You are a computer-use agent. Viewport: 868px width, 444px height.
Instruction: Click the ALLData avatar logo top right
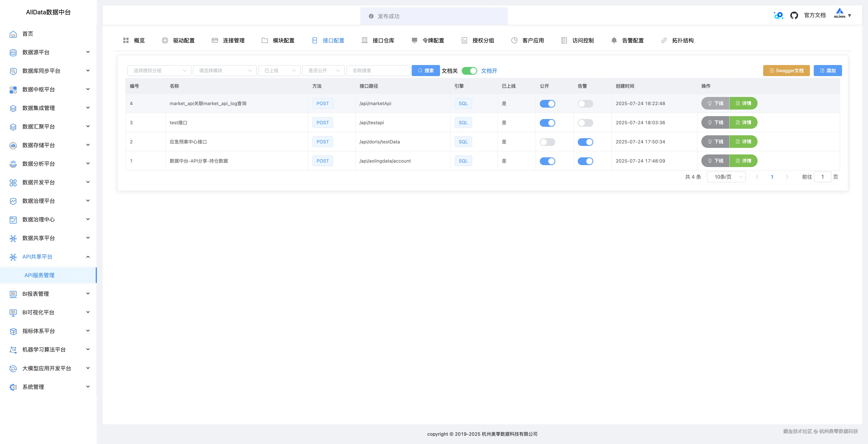[839, 14]
